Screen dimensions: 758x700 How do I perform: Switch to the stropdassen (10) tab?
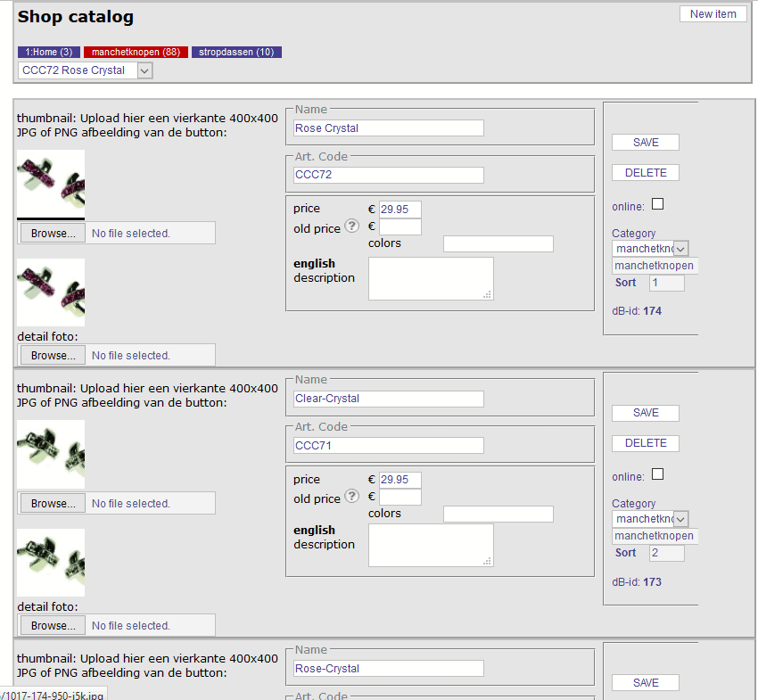[x=236, y=53]
